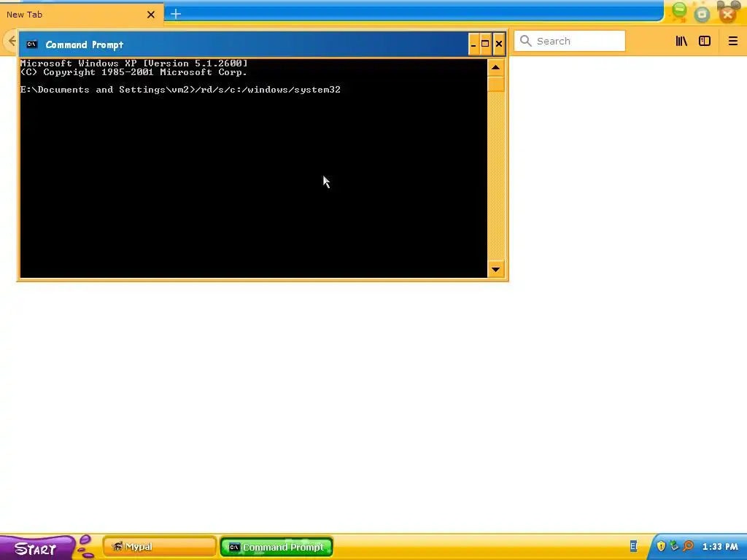
Task: Click the Command Prompt scroll down arrow
Action: pyautogui.click(x=495, y=270)
